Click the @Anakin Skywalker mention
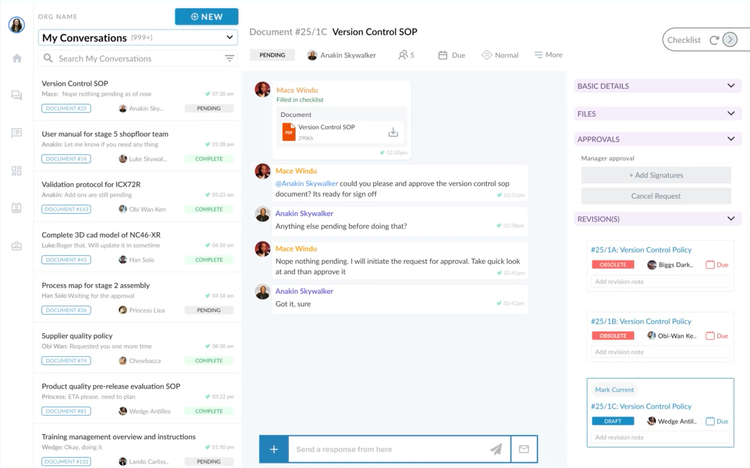Image resolution: width=750 pixels, height=468 pixels. pos(307,183)
